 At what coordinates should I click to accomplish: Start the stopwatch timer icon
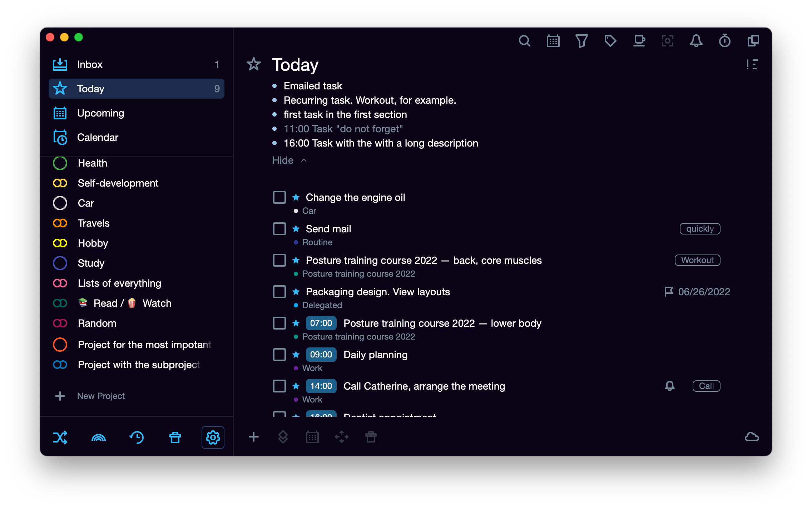tap(725, 41)
